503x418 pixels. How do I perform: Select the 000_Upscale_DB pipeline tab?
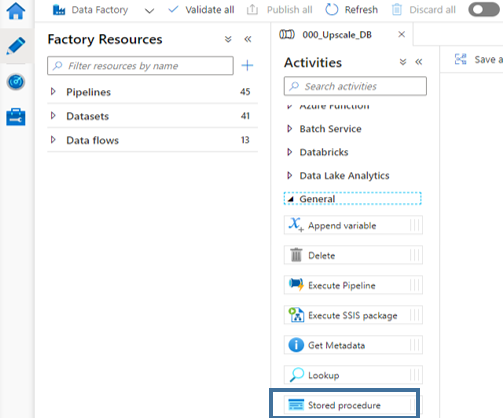337,35
